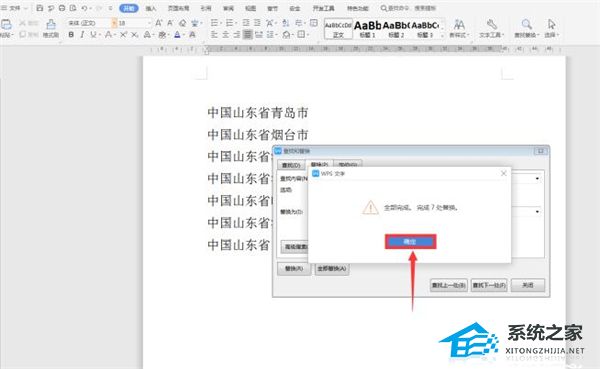
Task: Toggle Subscript formatting
Action: coord(134,35)
